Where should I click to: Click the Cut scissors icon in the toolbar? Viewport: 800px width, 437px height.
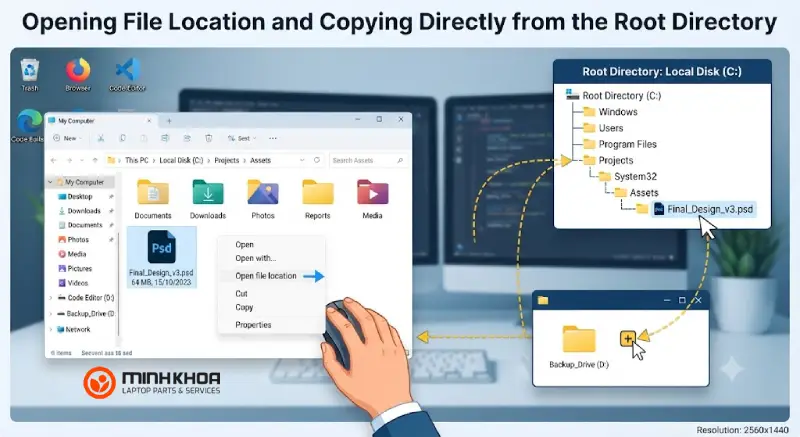(101, 138)
